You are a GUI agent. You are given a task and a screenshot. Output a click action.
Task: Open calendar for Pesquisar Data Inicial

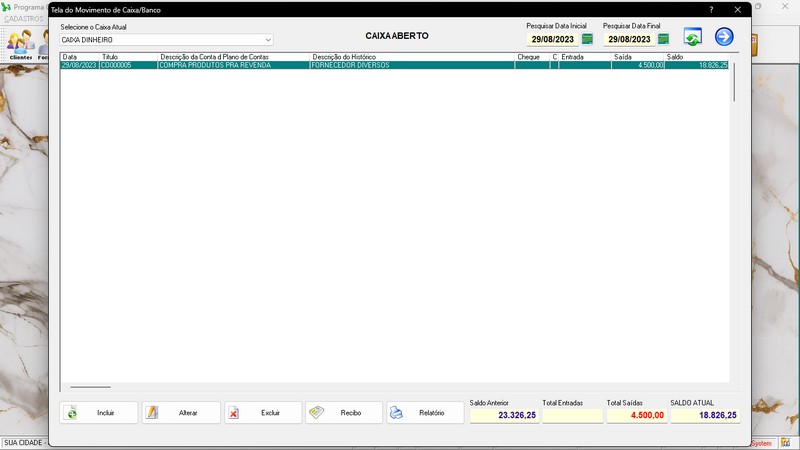pyautogui.click(x=587, y=39)
